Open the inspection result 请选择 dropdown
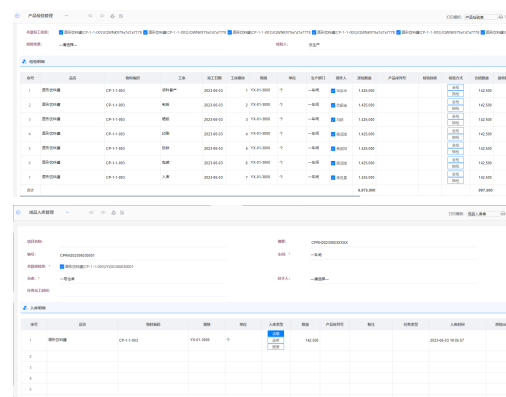Viewport: 506px width, 397px height. point(141,45)
